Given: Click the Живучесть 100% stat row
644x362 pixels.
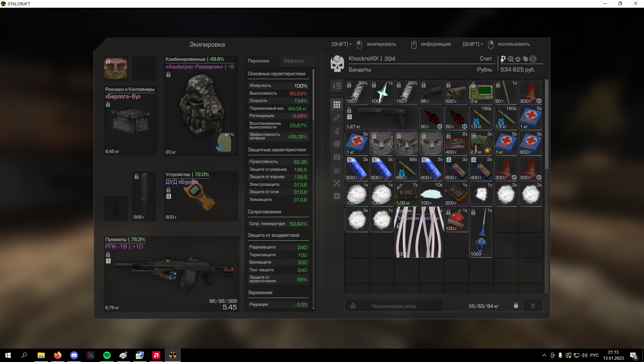Looking at the screenshot, I should [x=278, y=86].
